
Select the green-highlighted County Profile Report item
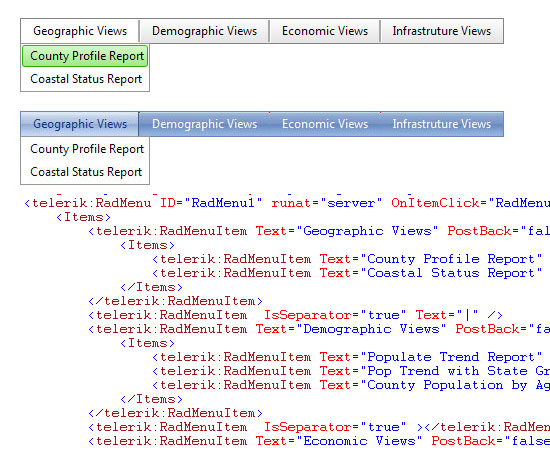coord(85,56)
